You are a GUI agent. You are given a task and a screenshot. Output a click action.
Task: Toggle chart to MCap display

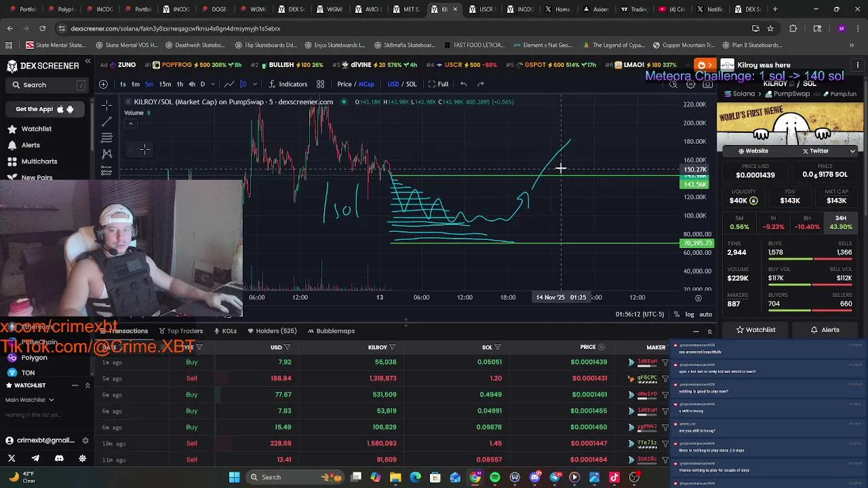(366, 84)
